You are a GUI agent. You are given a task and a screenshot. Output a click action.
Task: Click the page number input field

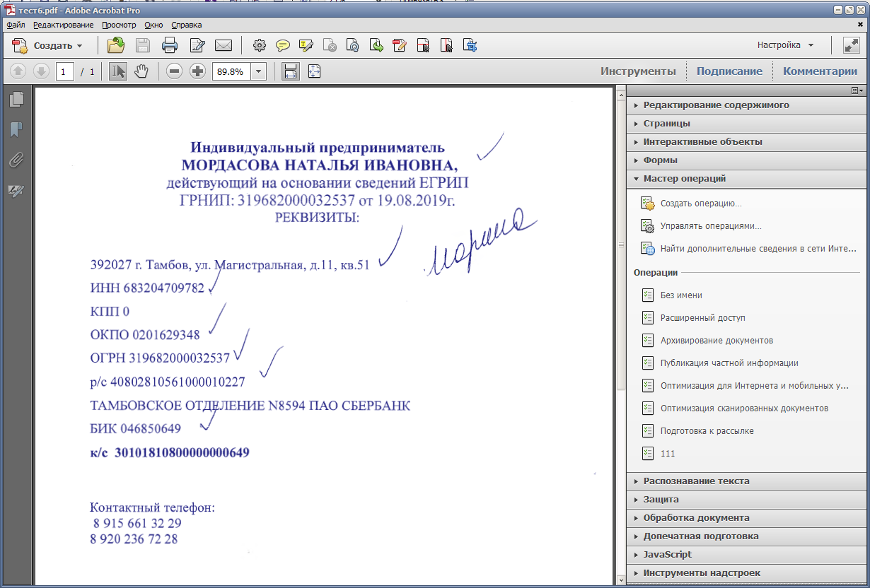point(64,71)
